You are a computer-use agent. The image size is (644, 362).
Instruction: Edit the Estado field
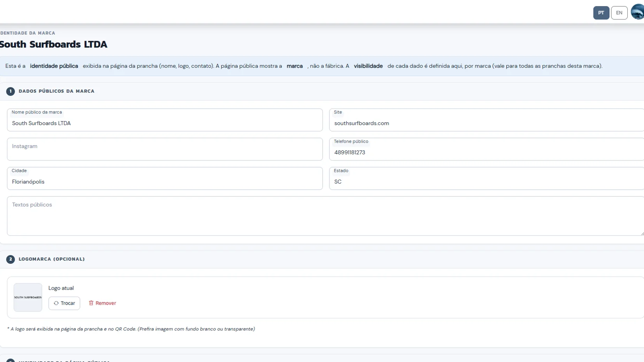pyautogui.click(x=487, y=178)
